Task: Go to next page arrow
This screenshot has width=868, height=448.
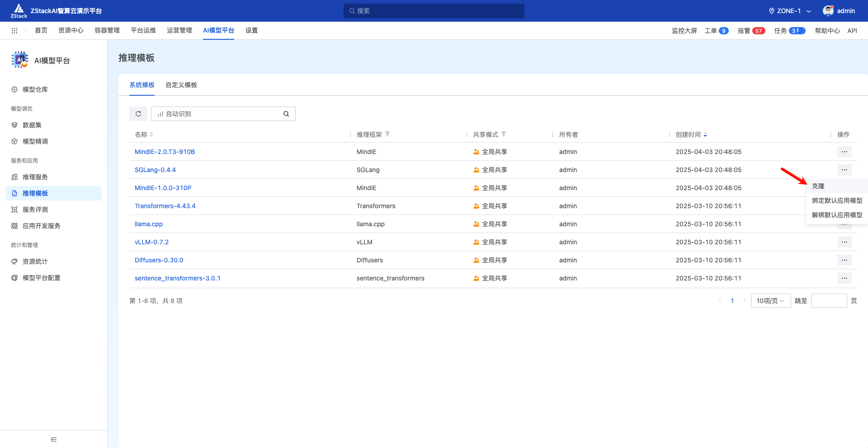Action: click(745, 301)
